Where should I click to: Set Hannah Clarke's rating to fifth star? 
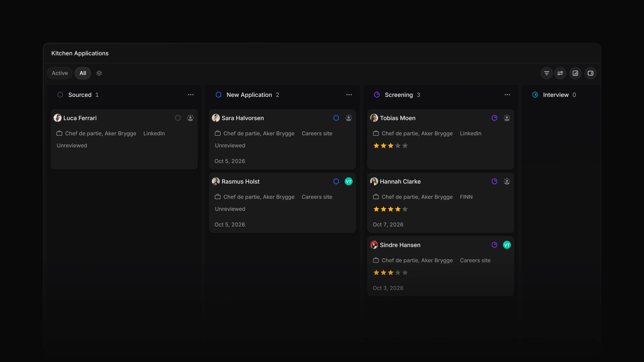(x=405, y=209)
